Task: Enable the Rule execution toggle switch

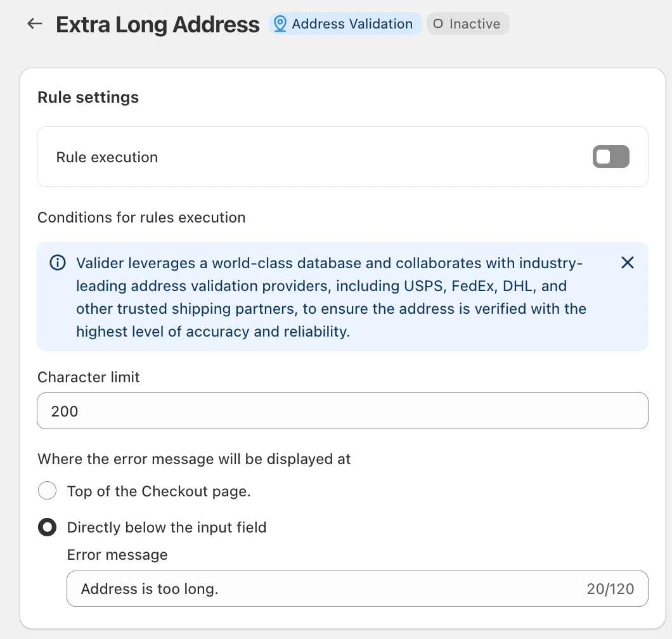Action: (611, 157)
